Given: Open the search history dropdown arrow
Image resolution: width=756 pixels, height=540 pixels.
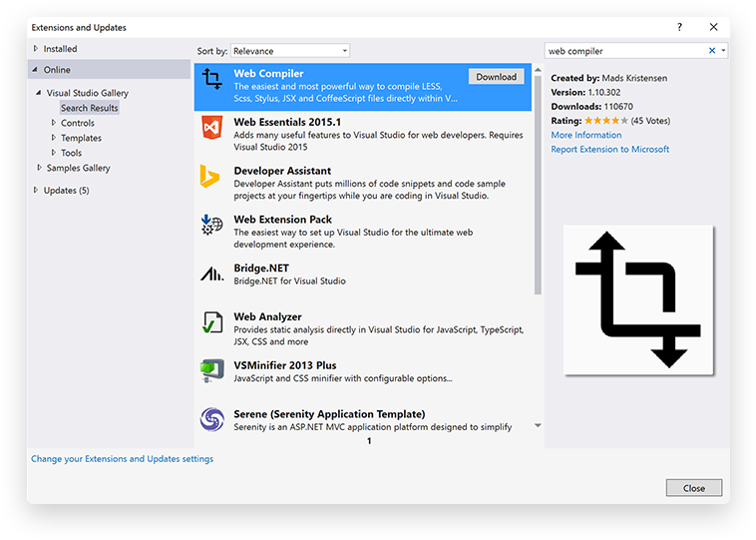Looking at the screenshot, I should click(723, 51).
